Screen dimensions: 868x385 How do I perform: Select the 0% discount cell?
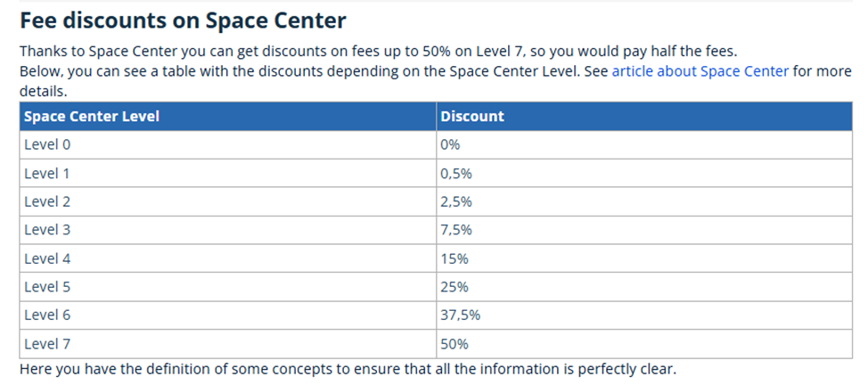[x=450, y=144]
